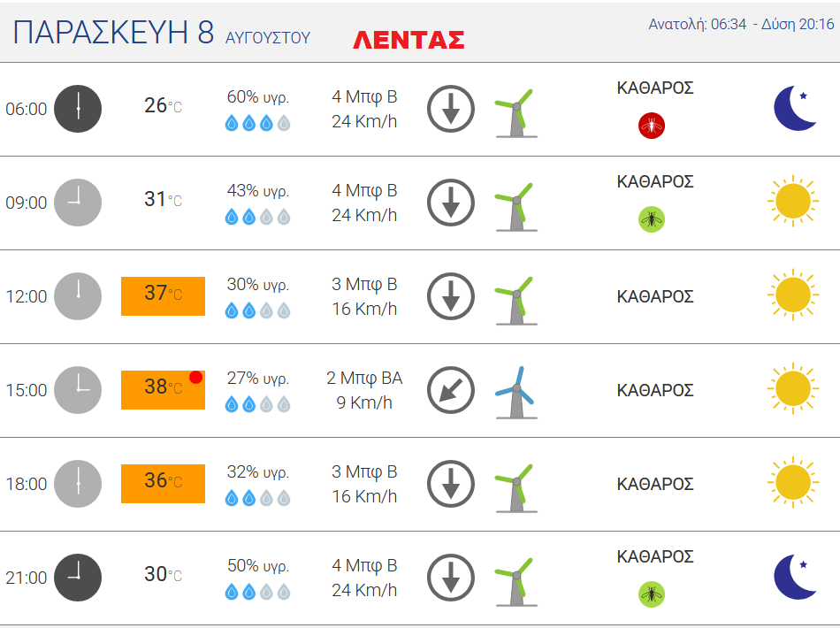This screenshot has width=840, height=628.
Task: Click the humidity droplets for 60% υγρ.
Action: coord(257,123)
